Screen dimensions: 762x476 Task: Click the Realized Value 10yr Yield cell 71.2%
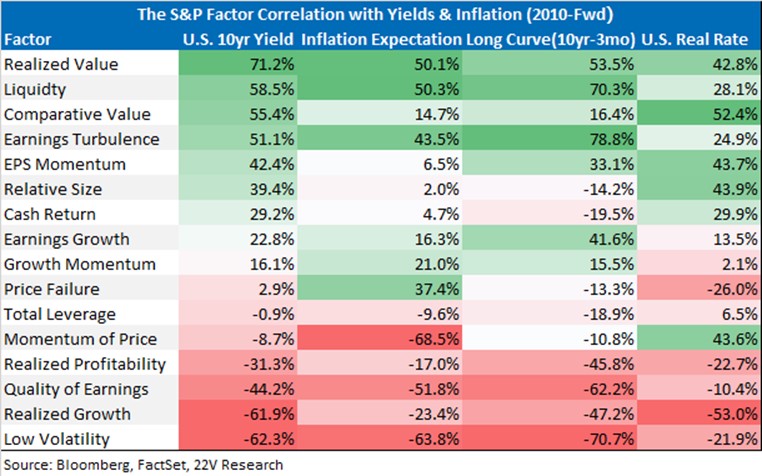click(x=238, y=64)
